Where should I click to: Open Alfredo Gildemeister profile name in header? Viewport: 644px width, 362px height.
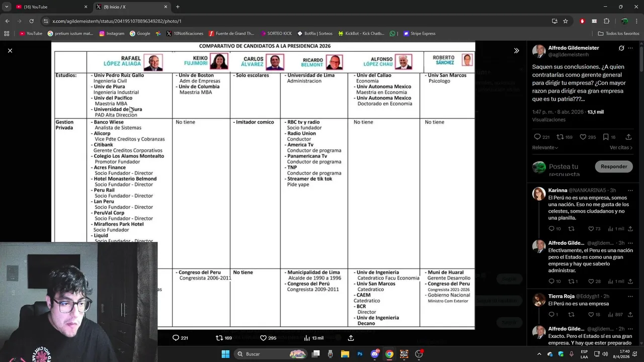574,48
